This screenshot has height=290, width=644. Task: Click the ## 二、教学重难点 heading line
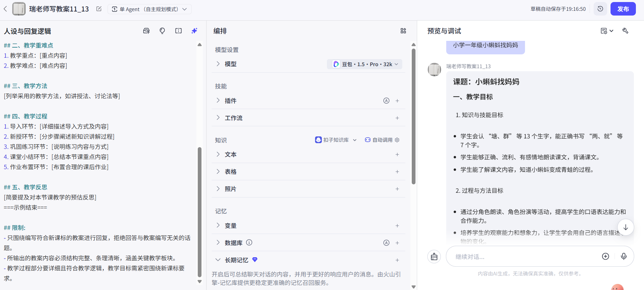tap(28, 45)
